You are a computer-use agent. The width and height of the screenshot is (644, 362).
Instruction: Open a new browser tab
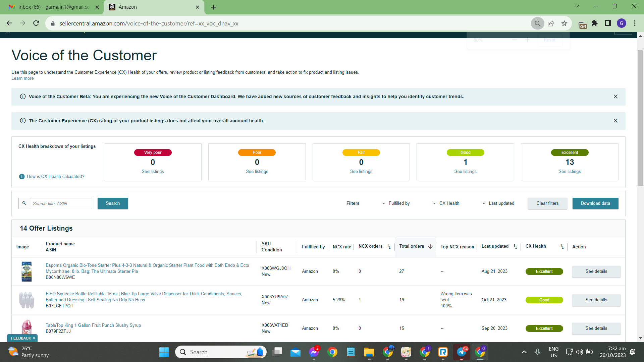click(x=213, y=7)
